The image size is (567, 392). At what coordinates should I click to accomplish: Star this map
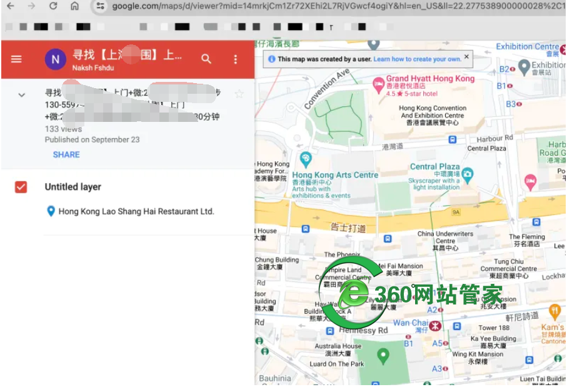pos(239,94)
